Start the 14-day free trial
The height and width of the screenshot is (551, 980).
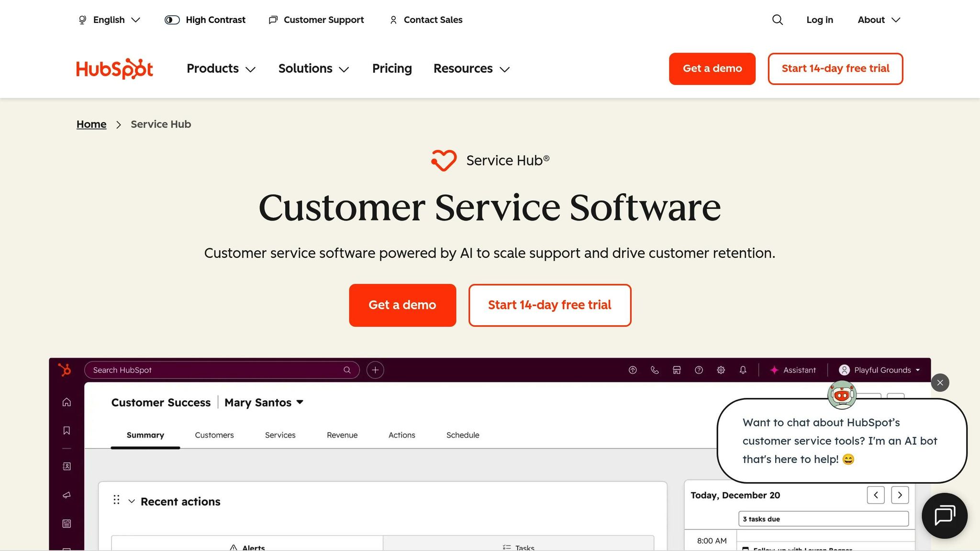coord(549,305)
